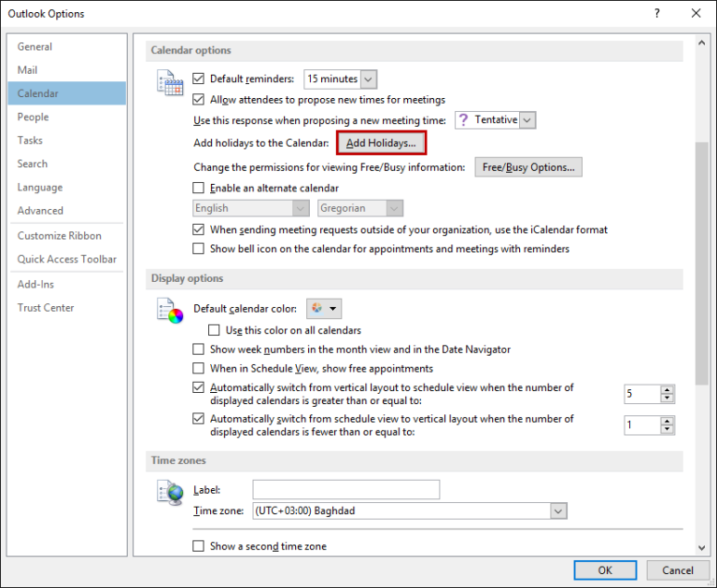Select the Tasks category
The image size is (717, 588).
(67, 140)
